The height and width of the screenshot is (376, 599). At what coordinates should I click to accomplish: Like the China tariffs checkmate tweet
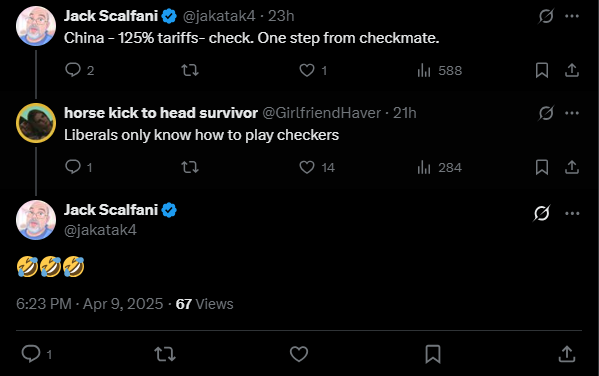(x=313, y=70)
